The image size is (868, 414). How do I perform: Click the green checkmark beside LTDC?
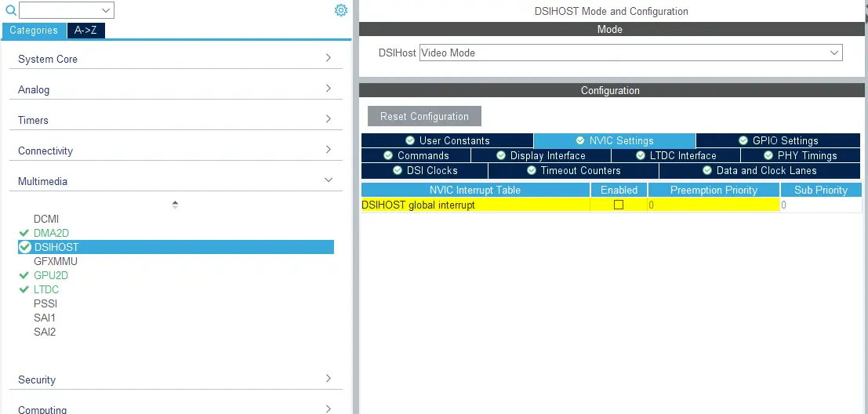24,289
